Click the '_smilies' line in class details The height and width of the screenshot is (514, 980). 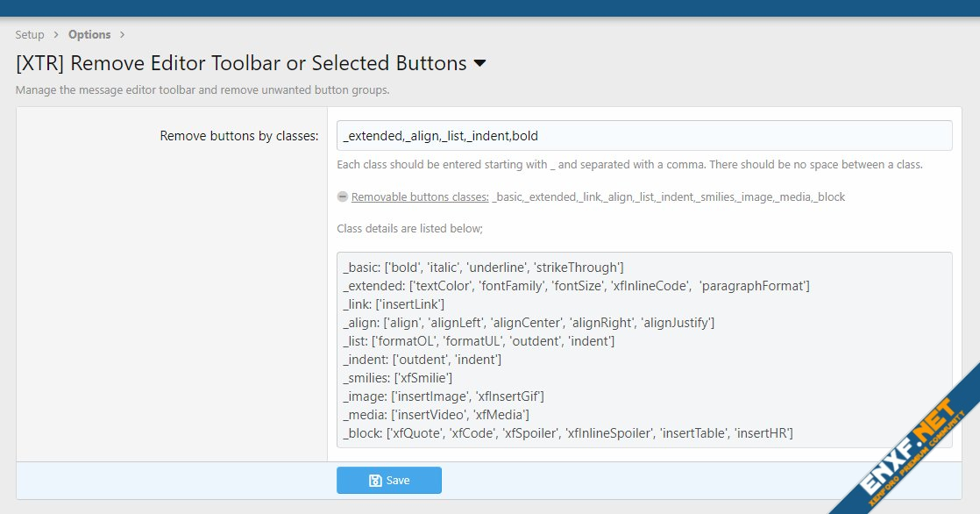point(398,378)
